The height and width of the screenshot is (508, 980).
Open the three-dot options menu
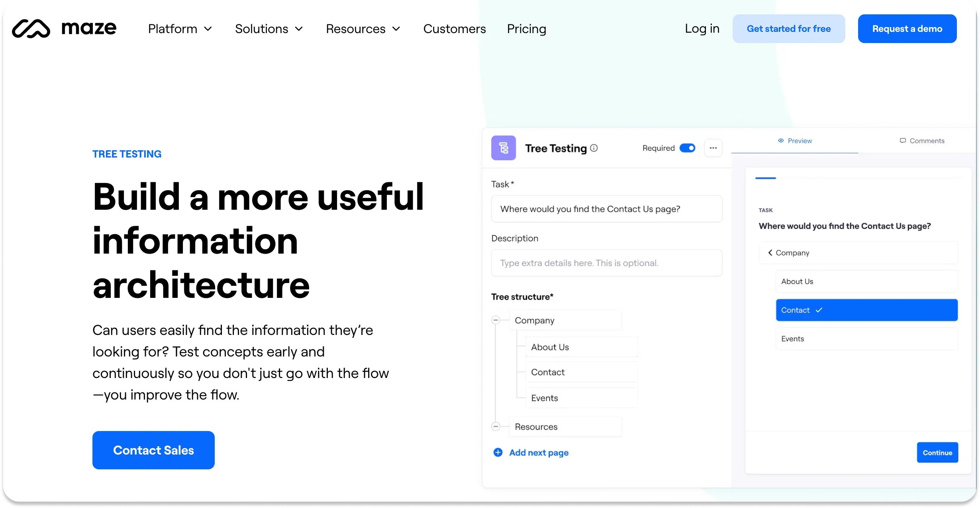(x=713, y=148)
